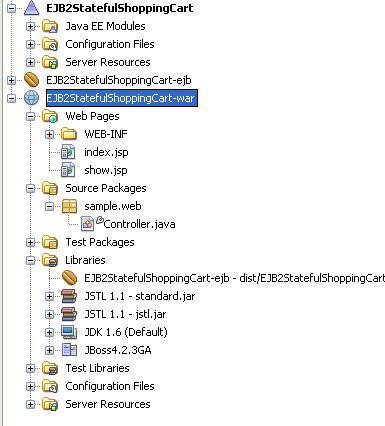The image size is (385, 426).
Task: Collapse the EJB2StatefulShoppingCart root project node
Action: pos(12,8)
